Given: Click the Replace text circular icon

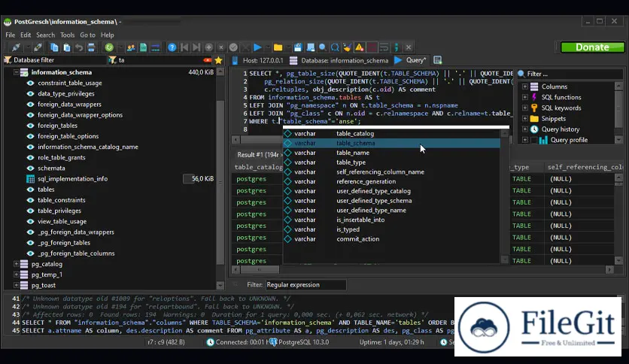Looking at the screenshot, I should click(335, 47).
